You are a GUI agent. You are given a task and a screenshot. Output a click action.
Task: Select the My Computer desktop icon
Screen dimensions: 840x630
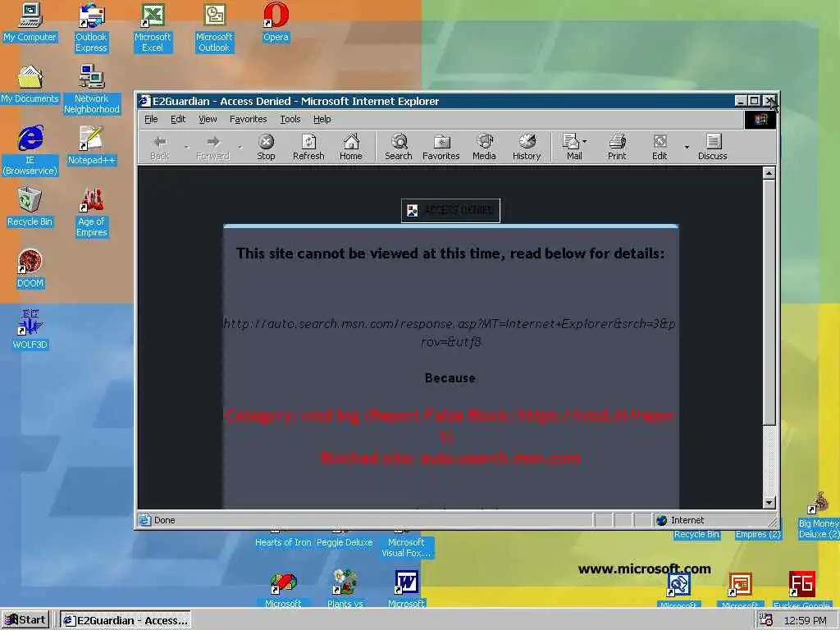pos(30,22)
